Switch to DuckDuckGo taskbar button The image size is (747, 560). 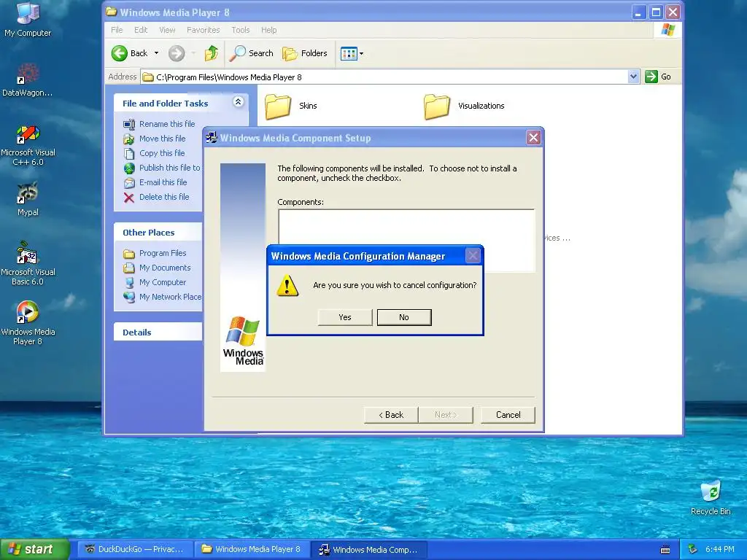pos(133,550)
